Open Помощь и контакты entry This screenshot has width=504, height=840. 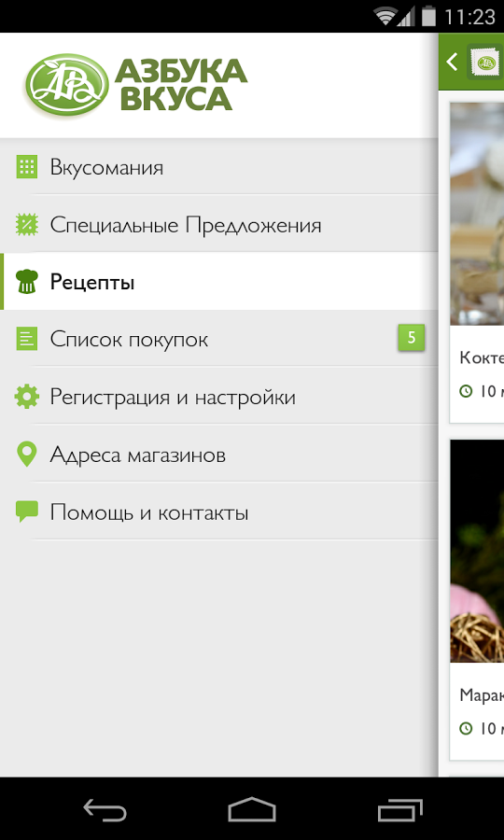[219, 512]
